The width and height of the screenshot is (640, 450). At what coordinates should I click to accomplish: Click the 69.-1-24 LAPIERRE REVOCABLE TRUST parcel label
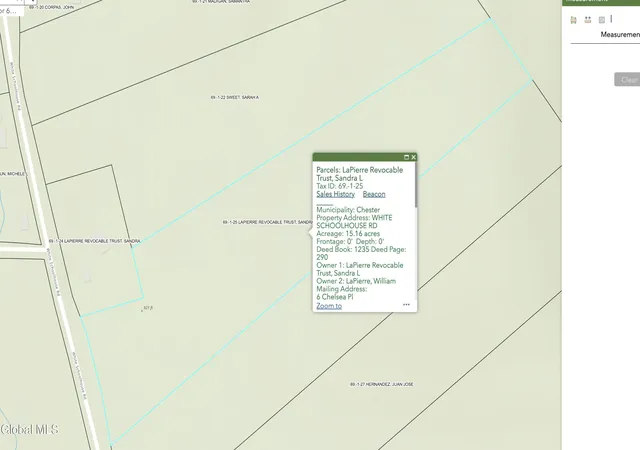pyautogui.click(x=94, y=241)
